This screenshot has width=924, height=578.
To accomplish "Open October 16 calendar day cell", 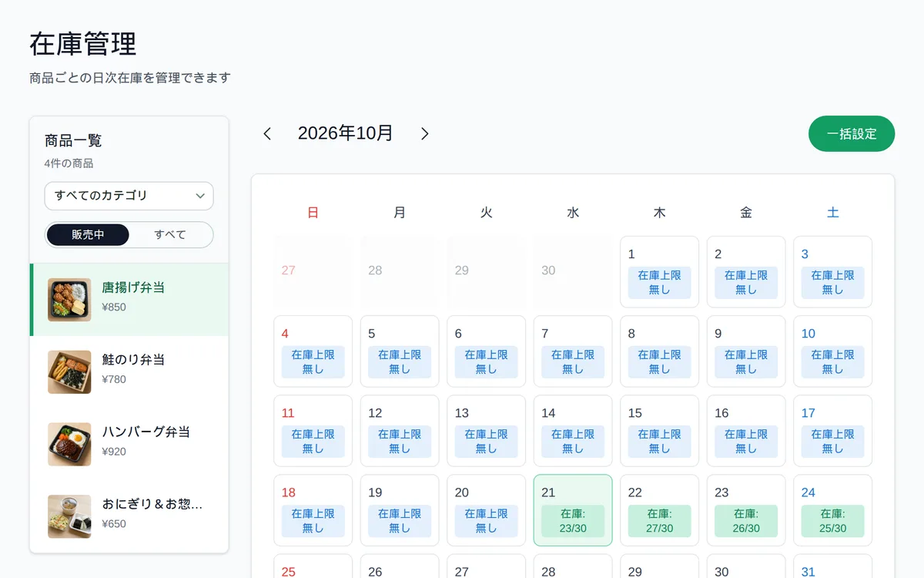I will tap(746, 431).
